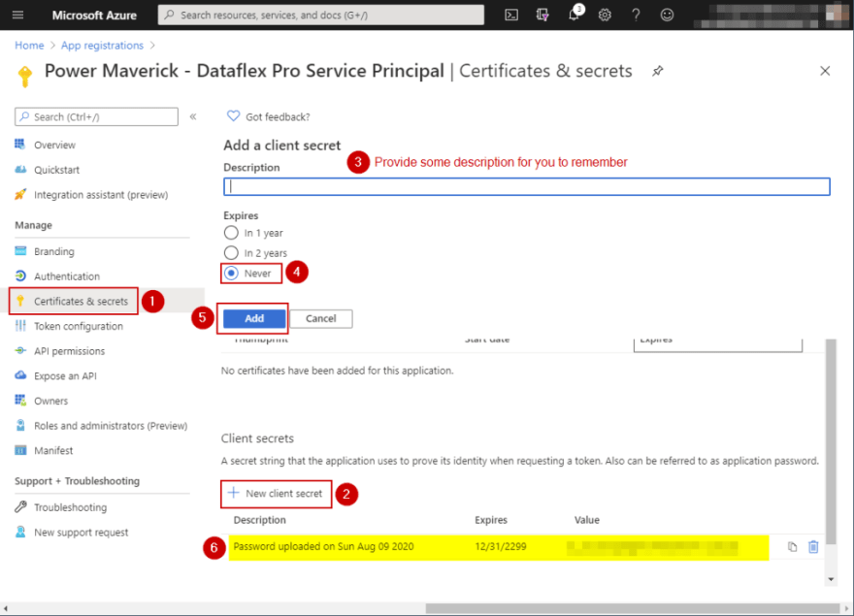The image size is (854, 616).
Task: Click the Authentication icon
Action: coord(20,276)
